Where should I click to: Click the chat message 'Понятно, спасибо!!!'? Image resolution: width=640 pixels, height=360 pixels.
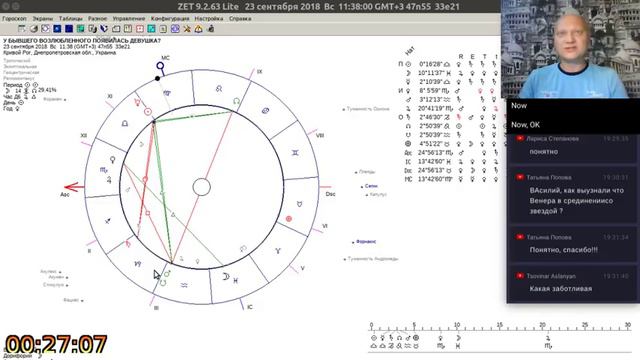(x=563, y=250)
